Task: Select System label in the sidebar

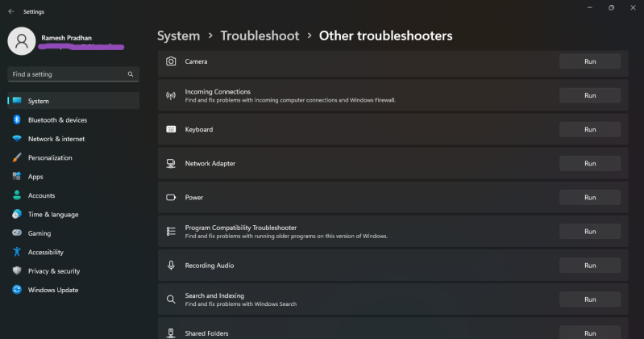Action: (38, 101)
